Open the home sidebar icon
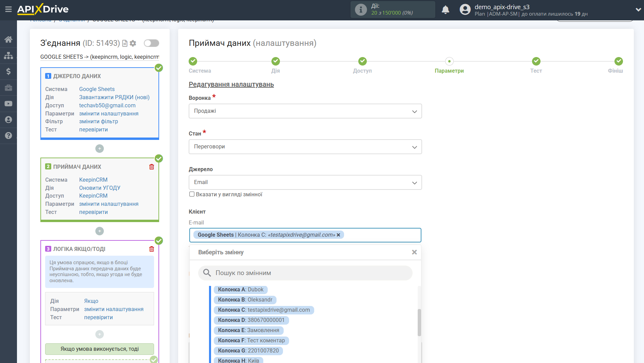This screenshot has height=363, width=644. point(8,39)
